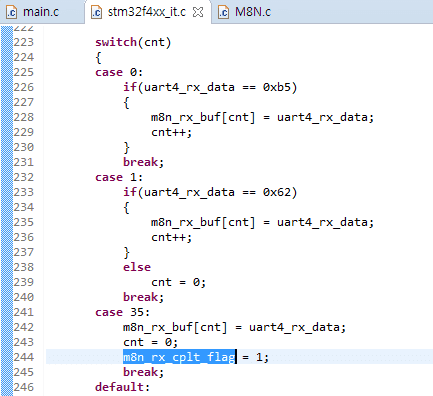Place cursor on 0x62 value

point(276,192)
